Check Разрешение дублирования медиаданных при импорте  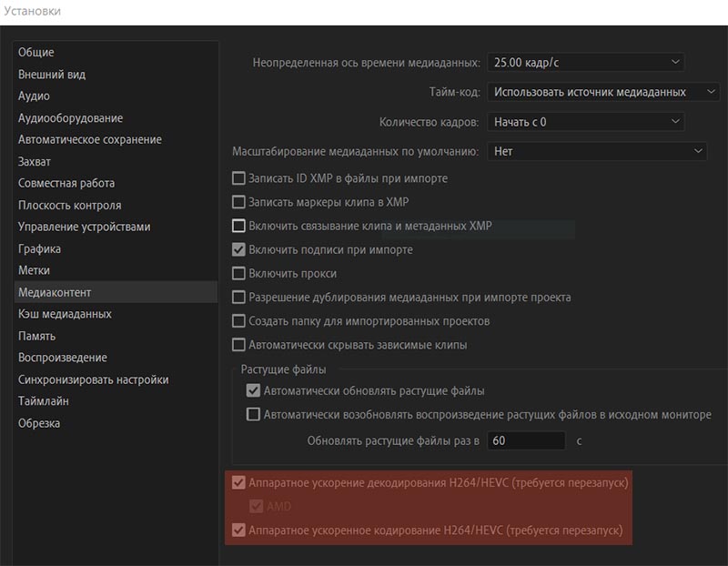(x=238, y=298)
